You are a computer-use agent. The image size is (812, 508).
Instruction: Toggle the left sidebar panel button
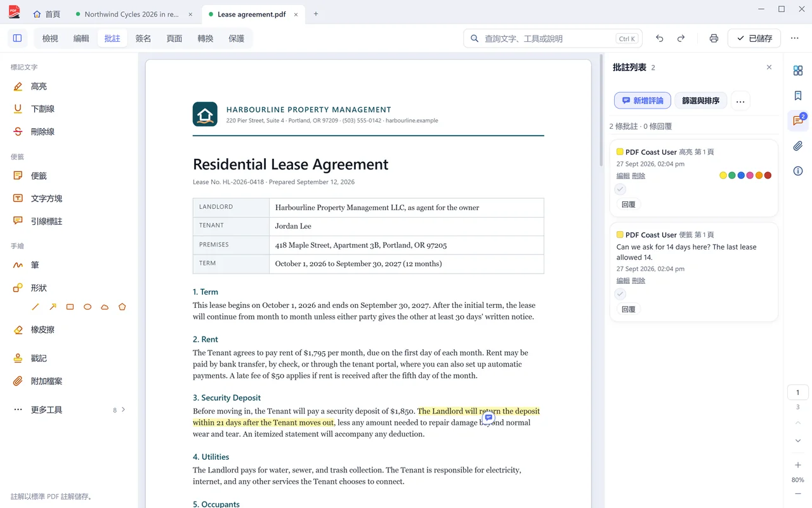[17, 39]
